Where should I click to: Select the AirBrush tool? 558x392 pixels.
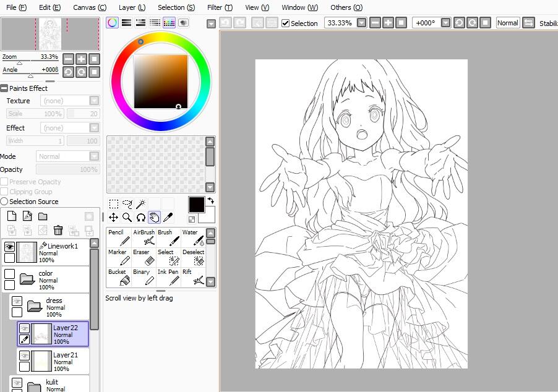[144, 237]
